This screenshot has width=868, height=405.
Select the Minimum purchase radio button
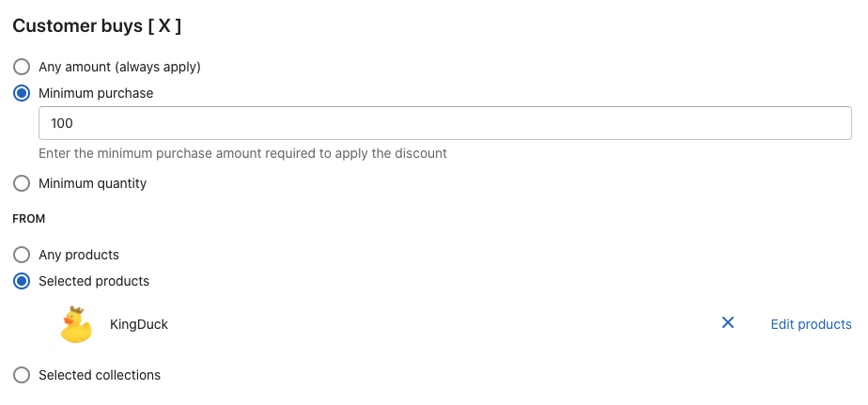point(22,94)
